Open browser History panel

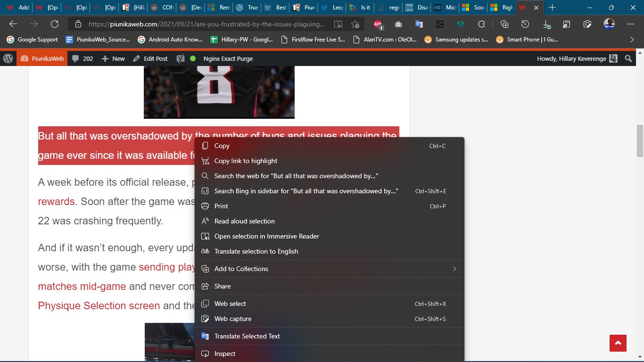[525, 24]
